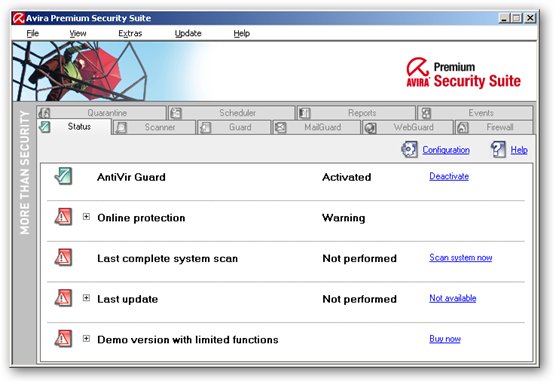This screenshot has height=382, width=554.
Task: Switch to the WebGuard tab
Action: (408, 127)
